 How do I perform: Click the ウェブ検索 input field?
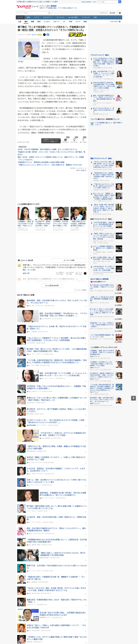[x=108, y=2]
